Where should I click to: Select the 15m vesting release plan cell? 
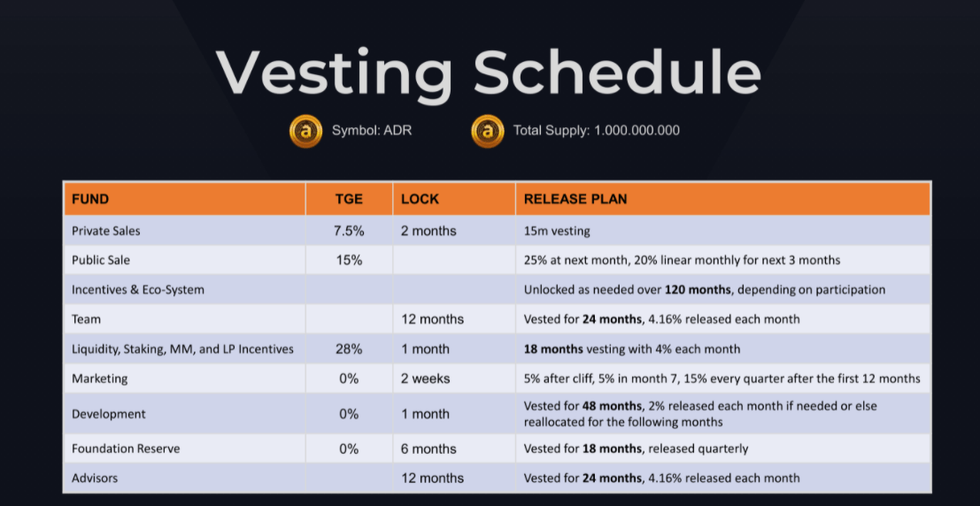(x=557, y=231)
